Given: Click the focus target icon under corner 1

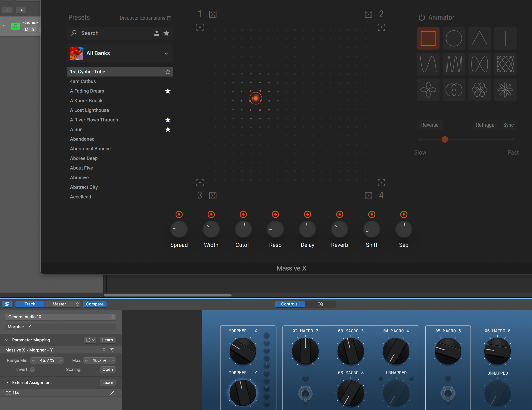Looking at the screenshot, I should coord(200,27).
